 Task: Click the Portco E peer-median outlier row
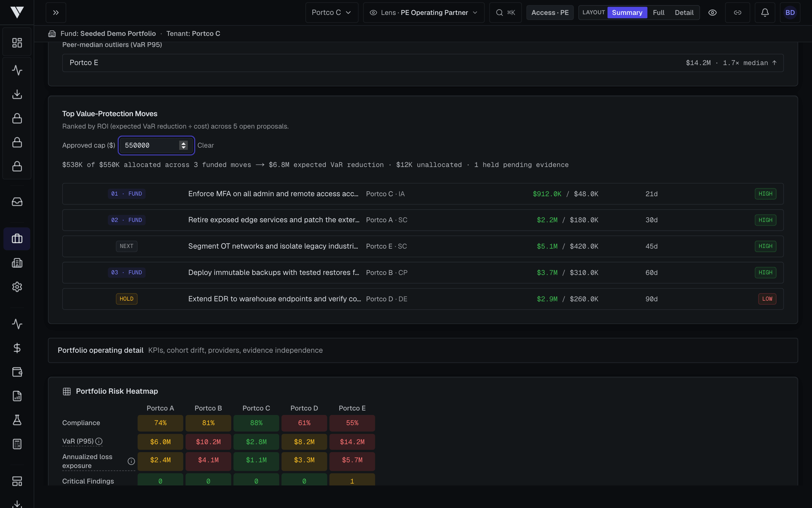click(x=423, y=63)
